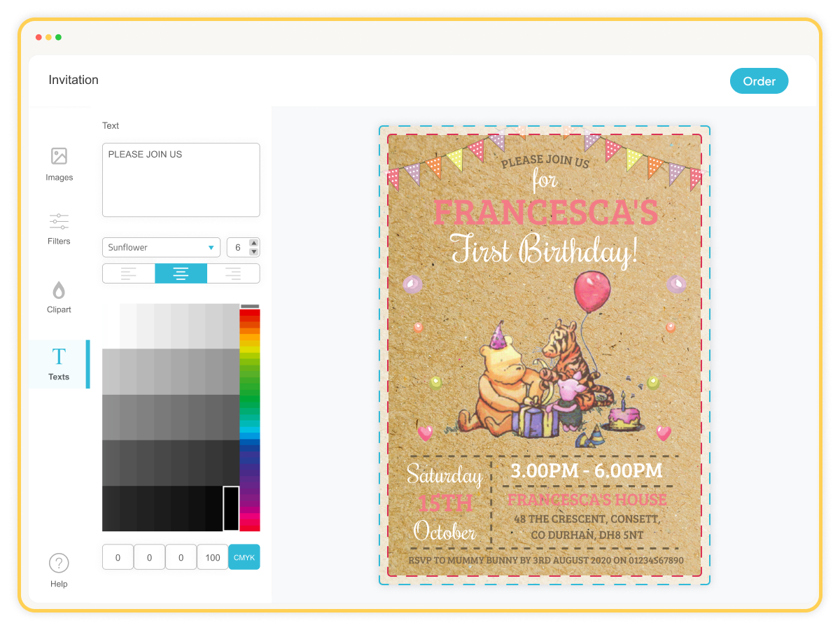Screen dimensions: 840x630
Task: Open Help question mark icon
Action: pos(59,563)
